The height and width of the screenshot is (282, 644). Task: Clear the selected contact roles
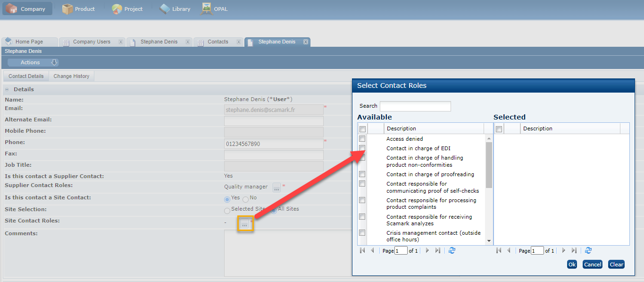coord(617,265)
